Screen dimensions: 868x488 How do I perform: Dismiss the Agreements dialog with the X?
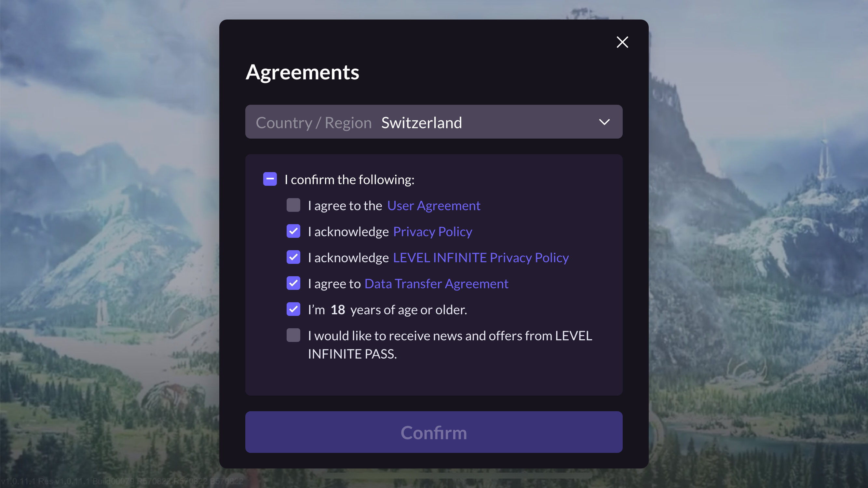[x=622, y=42]
